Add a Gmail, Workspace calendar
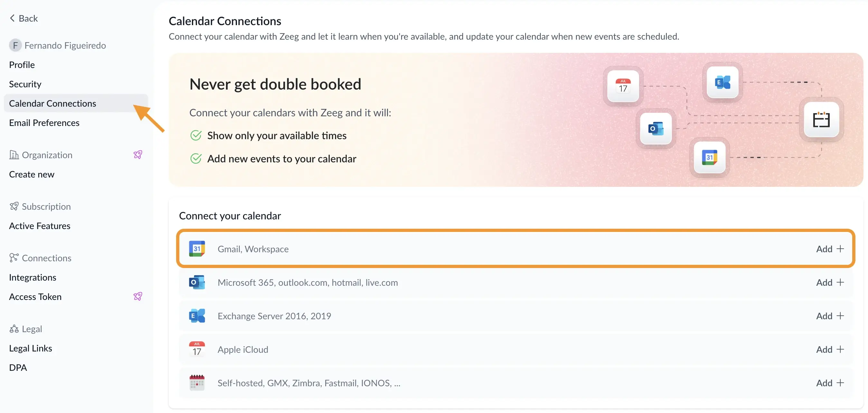The image size is (868, 413). point(830,249)
